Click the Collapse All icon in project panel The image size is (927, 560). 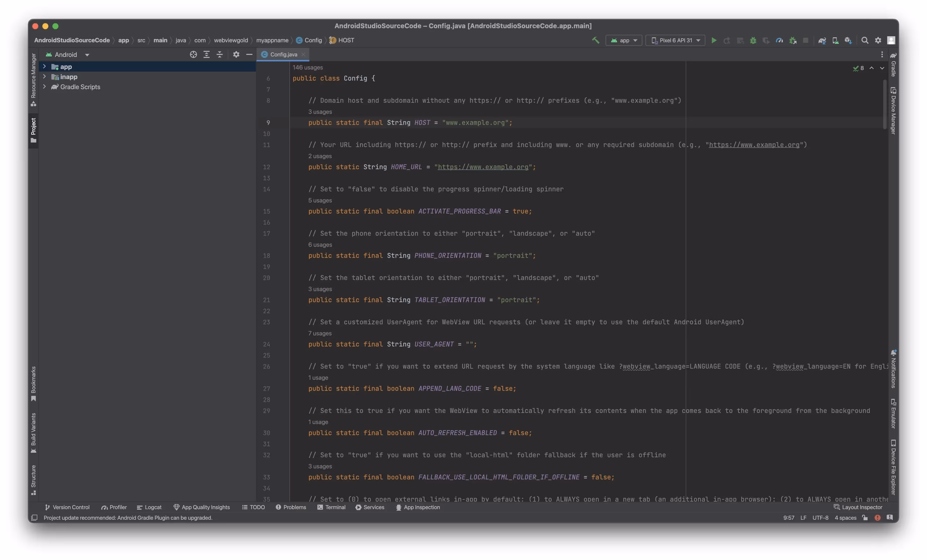point(220,55)
